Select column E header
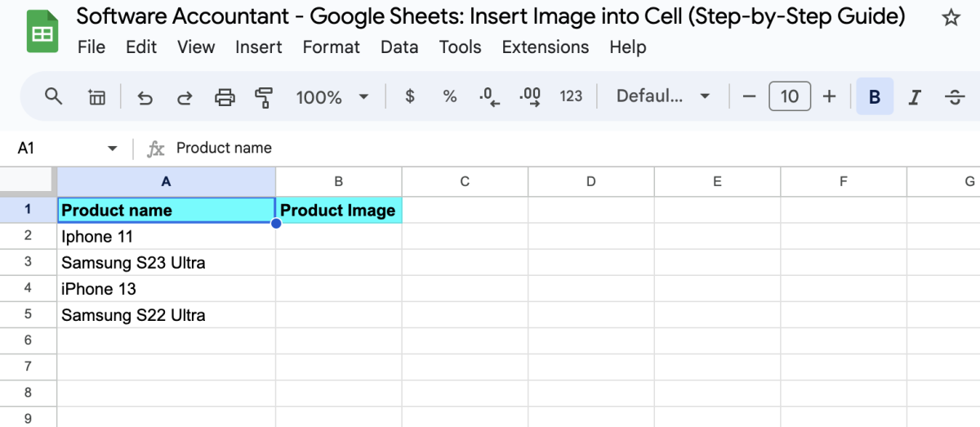This screenshot has width=980, height=427. [x=717, y=181]
